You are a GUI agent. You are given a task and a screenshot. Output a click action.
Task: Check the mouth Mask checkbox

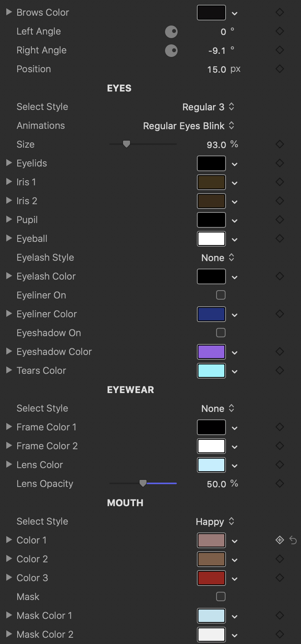coord(221,597)
